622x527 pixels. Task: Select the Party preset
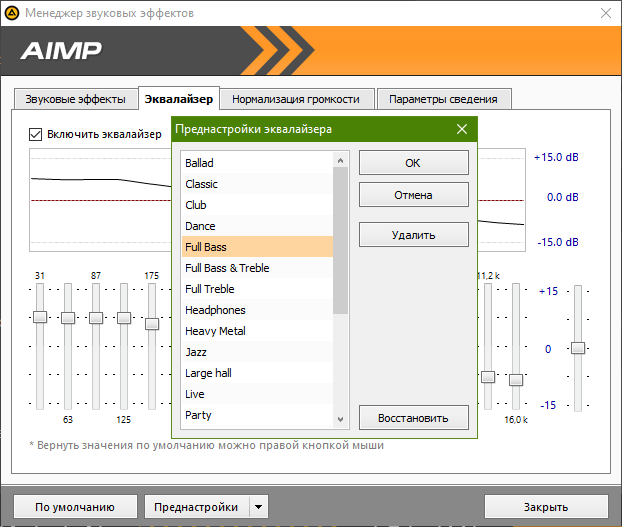tap(257, 415)
